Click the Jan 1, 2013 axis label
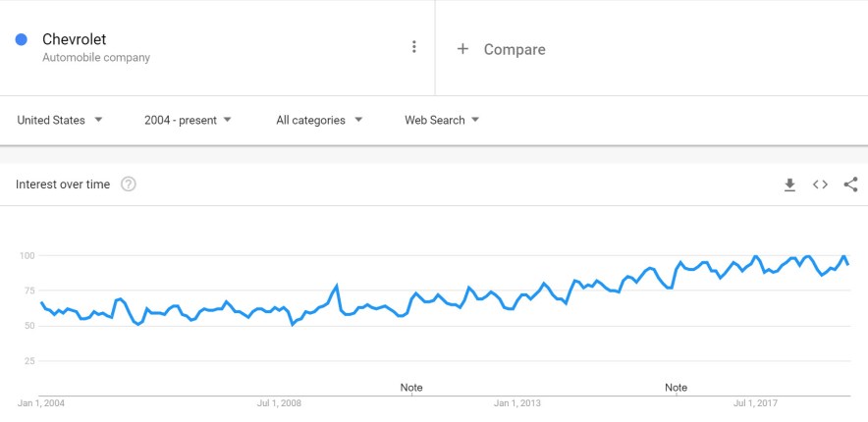Screen dimensions: 868x422 coord(517,403)
